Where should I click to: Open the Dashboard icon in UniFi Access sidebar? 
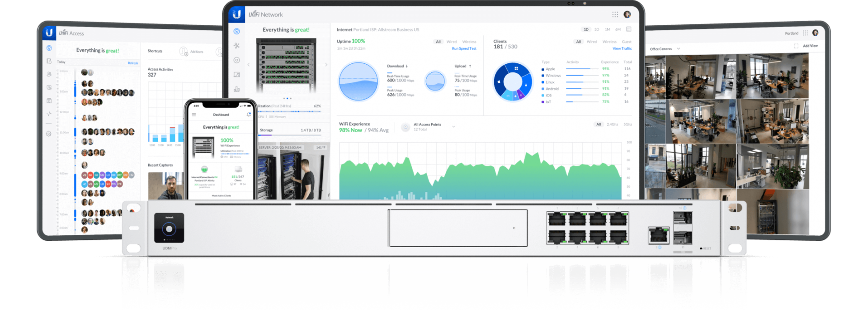49,48
